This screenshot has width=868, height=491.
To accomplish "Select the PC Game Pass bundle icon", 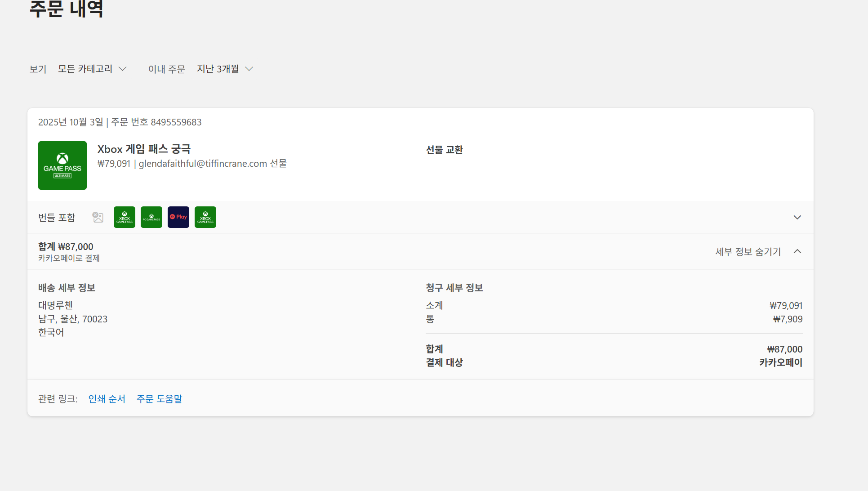I will click(151, 217).
